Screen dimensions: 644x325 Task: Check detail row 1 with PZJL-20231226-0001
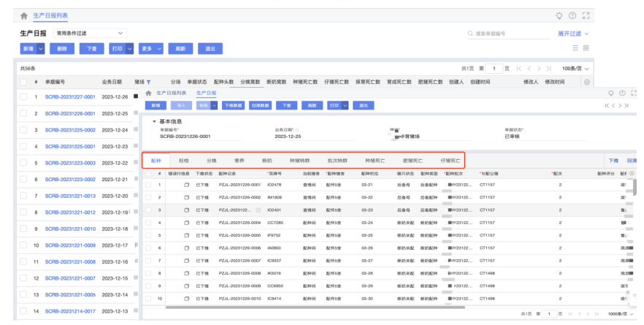click(x=148, y=185)
